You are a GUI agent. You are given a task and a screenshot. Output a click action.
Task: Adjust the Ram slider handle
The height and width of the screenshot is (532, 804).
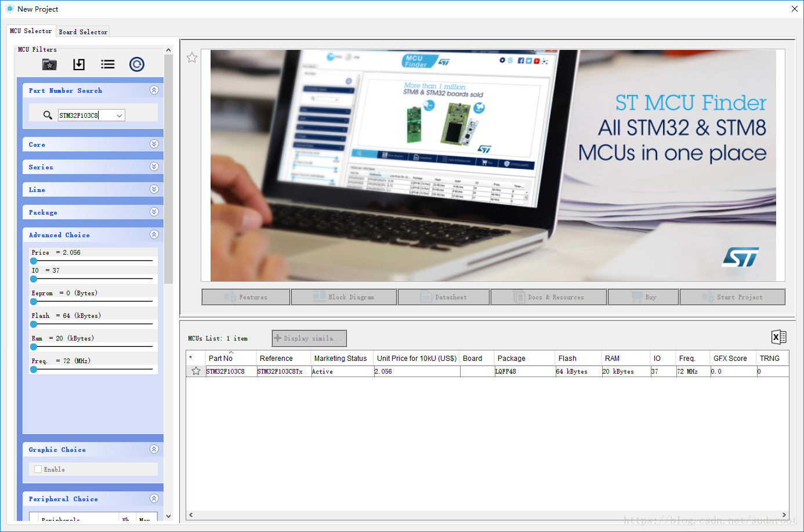click(34, 347)
